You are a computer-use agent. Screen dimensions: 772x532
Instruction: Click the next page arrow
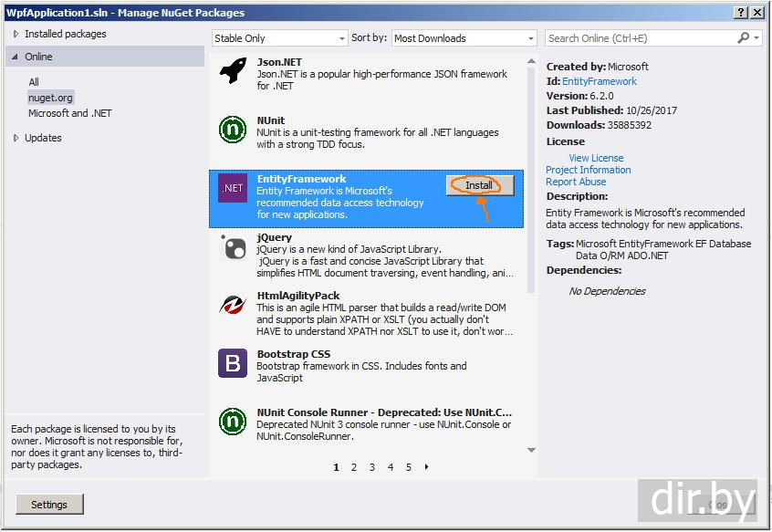coord(426,466)
